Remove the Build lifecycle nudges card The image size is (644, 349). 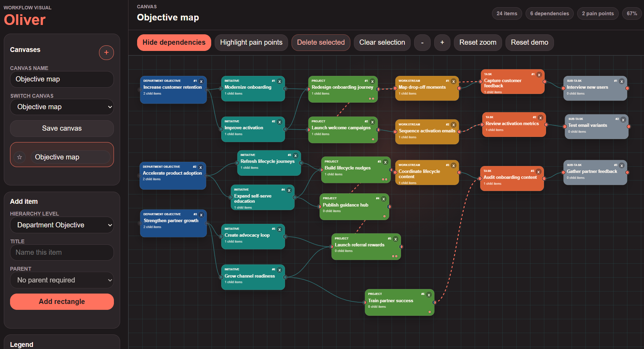coord(385,162)
